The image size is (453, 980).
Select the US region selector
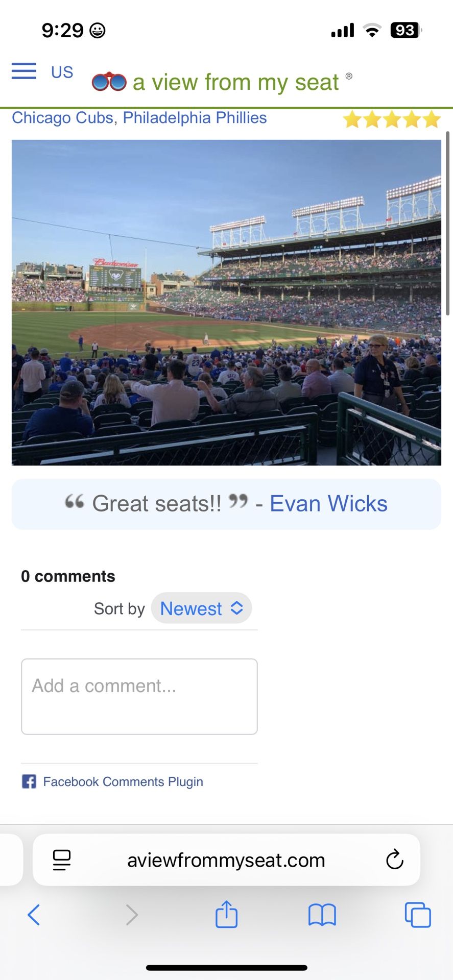[62, 72]
